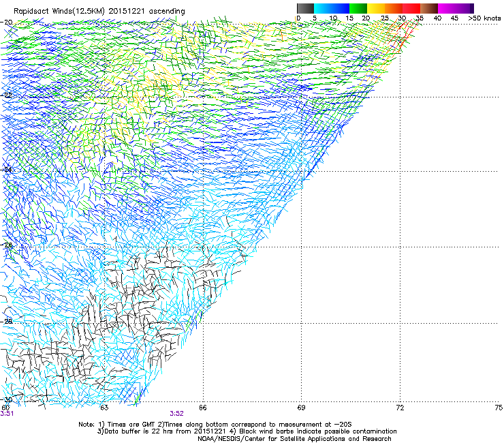This screenshot has width=504, height=443.
Task: Click the purple '3:52' swath time label
Action: pos(177,414)
